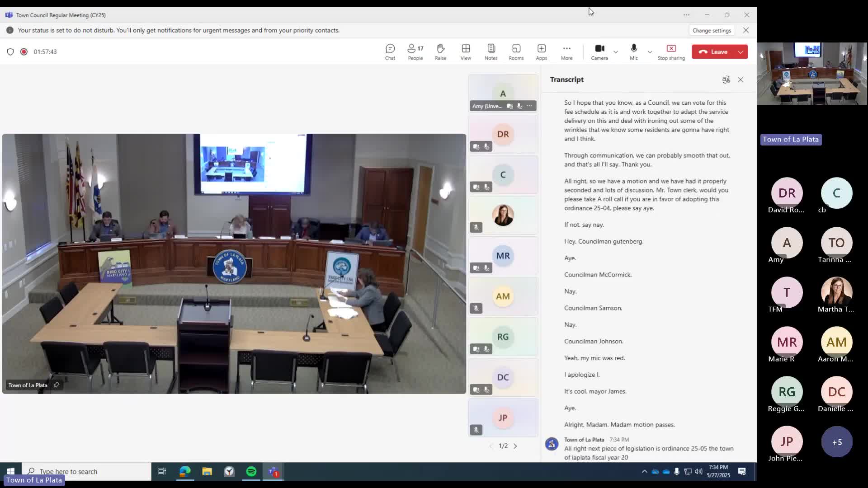The image size is (868, 488).
Task: Raise your hand in the meeting
Action: coord(440,52)
